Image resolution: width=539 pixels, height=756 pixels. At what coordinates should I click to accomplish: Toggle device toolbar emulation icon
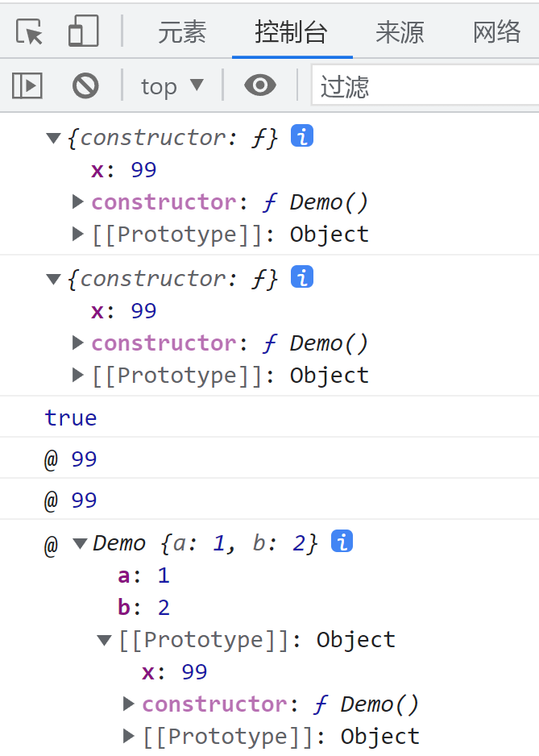pyautogui.click(x=83, y=32)
